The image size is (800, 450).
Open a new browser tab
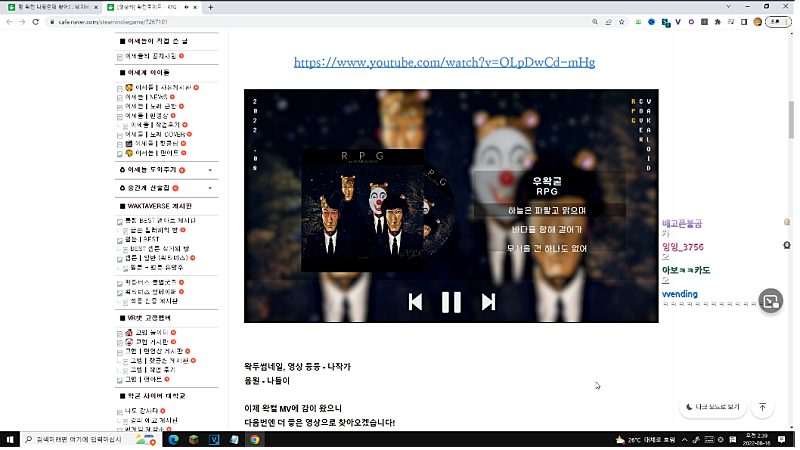[x=210, y=7]
